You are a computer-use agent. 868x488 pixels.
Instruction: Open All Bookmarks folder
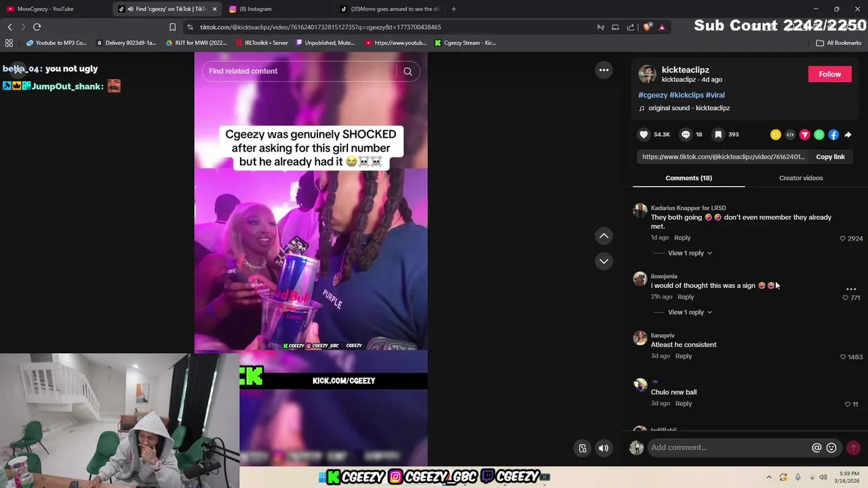pyautogui.click(x=839, y=43)
